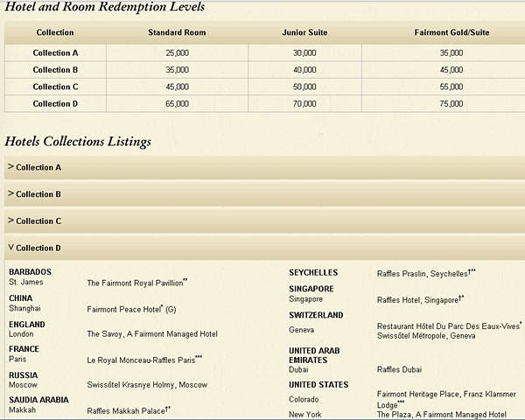Select the Collection C row label in table
Image resolution: width=525 pixels, height=420 pixels.
(55, 87)
